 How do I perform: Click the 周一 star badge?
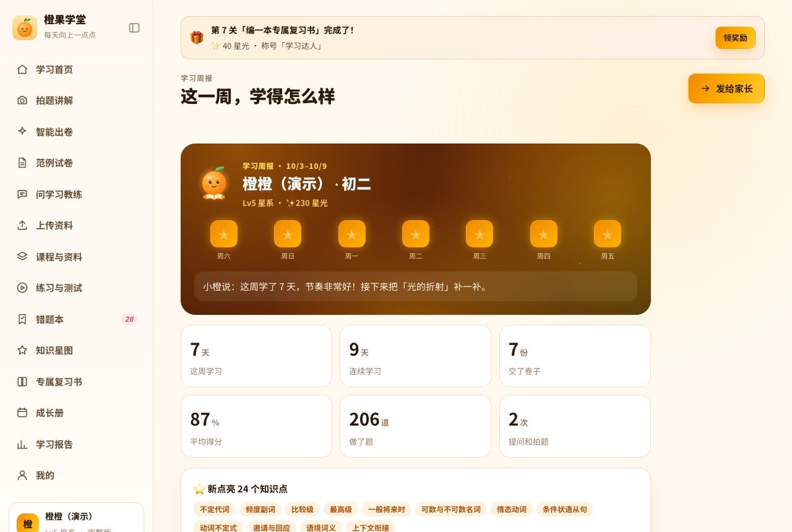coord(352,234)
